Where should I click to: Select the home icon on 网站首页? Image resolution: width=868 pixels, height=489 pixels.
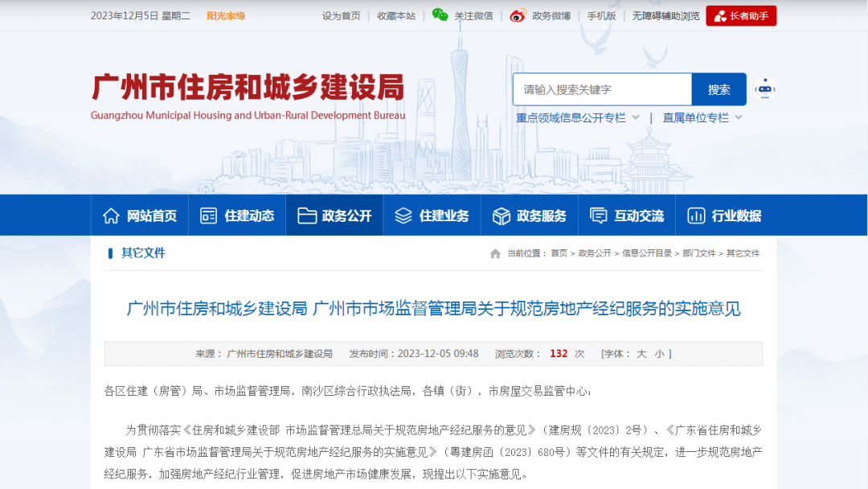109,215
